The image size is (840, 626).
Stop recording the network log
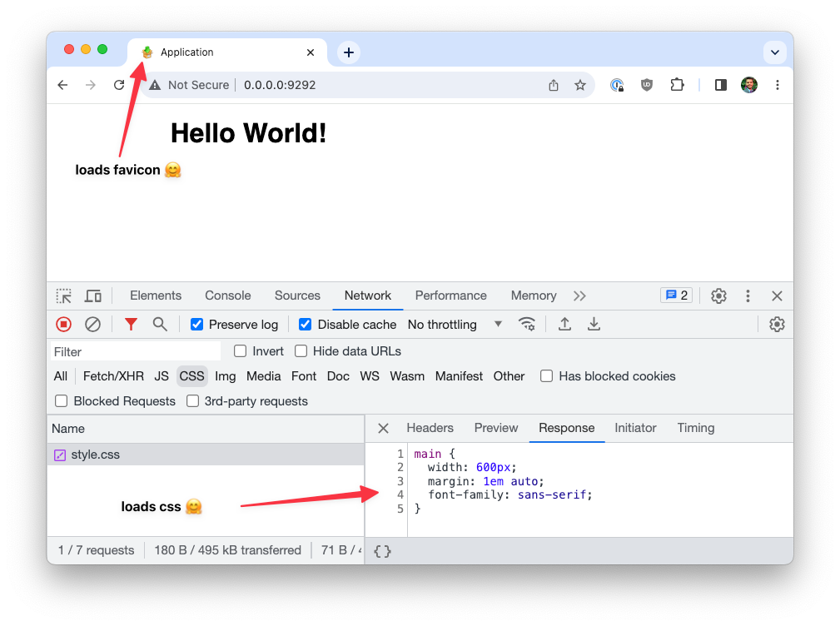pyautogui.click(x=64, y=325)
